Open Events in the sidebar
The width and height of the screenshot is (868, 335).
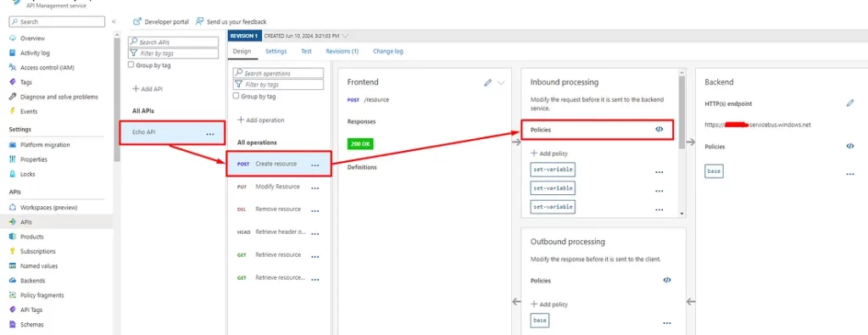point(29,111)
